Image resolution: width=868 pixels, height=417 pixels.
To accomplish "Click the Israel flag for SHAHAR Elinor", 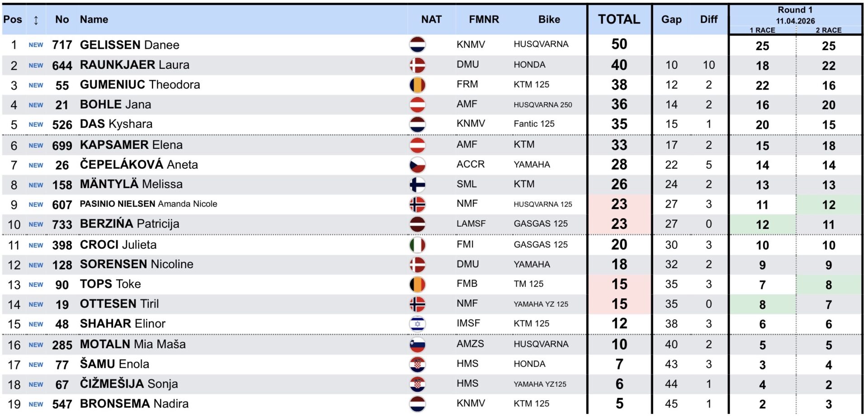I will point(417,324).
